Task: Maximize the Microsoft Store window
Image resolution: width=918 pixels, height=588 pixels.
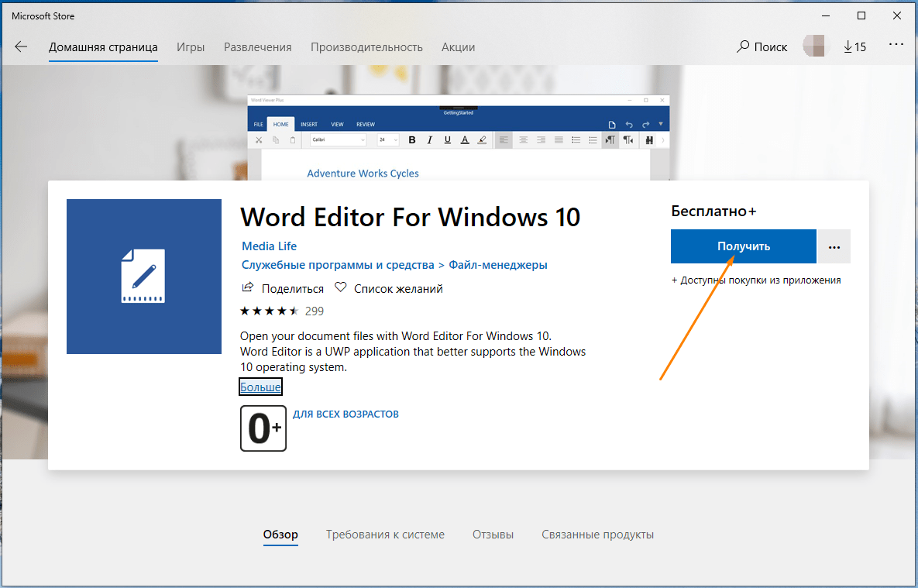Action: (861, 15)
